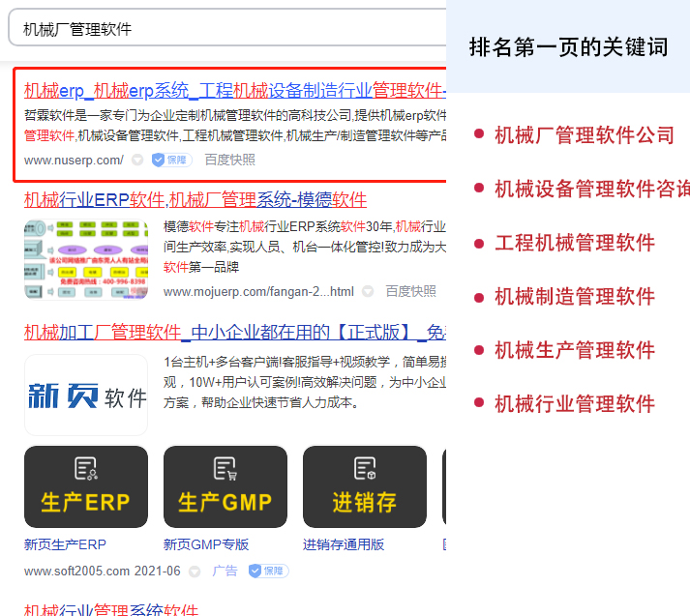
Task: Click the search box containing 机械厂管理软件
Action: 227,27
